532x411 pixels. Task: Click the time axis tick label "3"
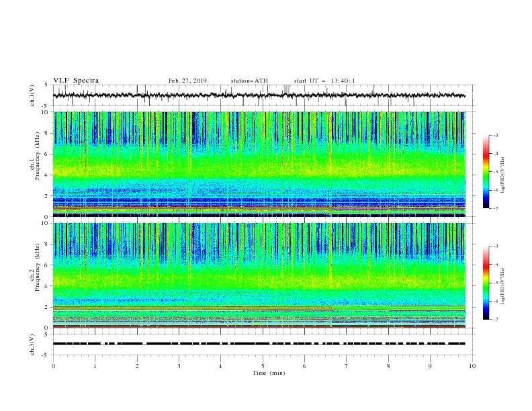point(179,366)
